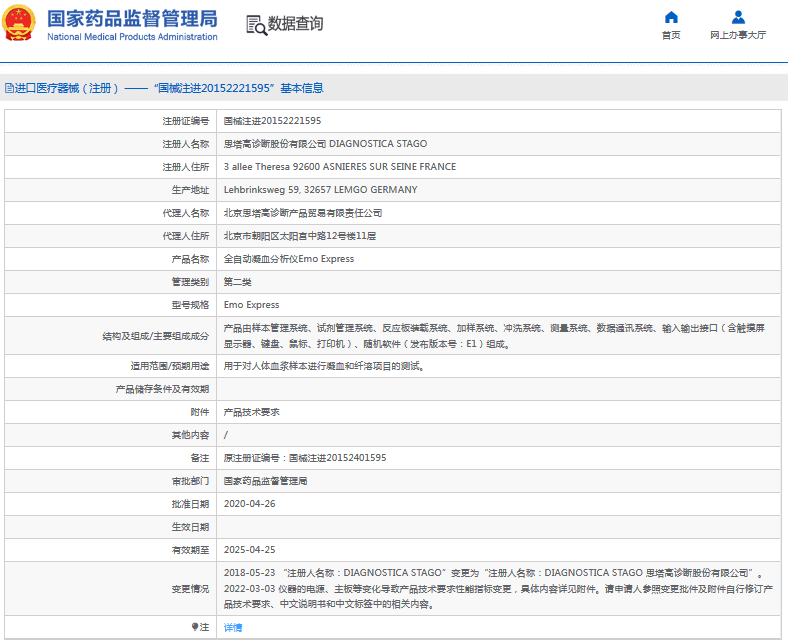Click the document icon before 进口医疗器械
The image size is (788, 644).
click(9, 88)
